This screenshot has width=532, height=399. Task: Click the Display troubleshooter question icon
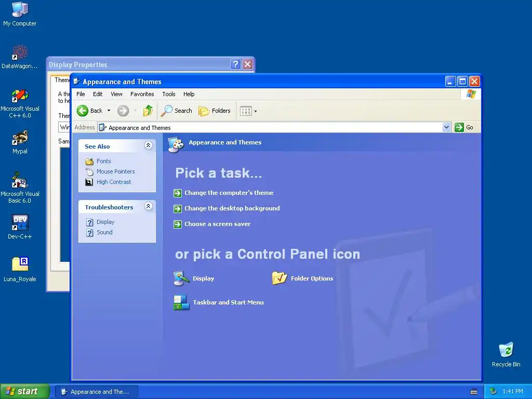click(x=89, y=222)
